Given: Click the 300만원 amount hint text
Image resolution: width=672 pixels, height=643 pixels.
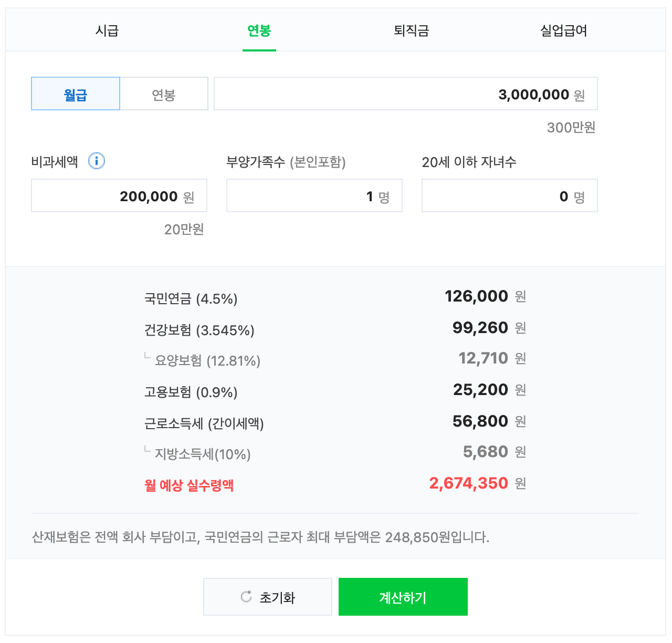Looking at the screenshot, I should click(571, 127).
